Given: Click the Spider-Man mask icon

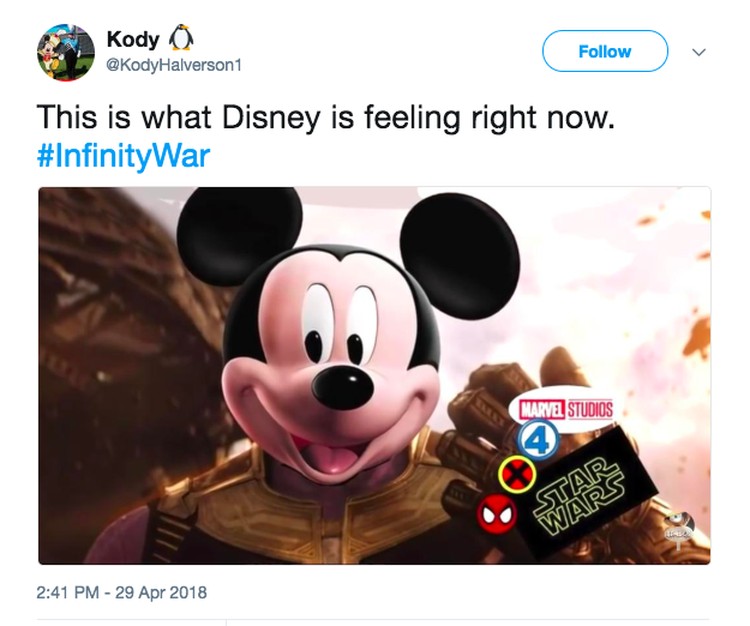Looking at the screenshot, I should point(496,514).
